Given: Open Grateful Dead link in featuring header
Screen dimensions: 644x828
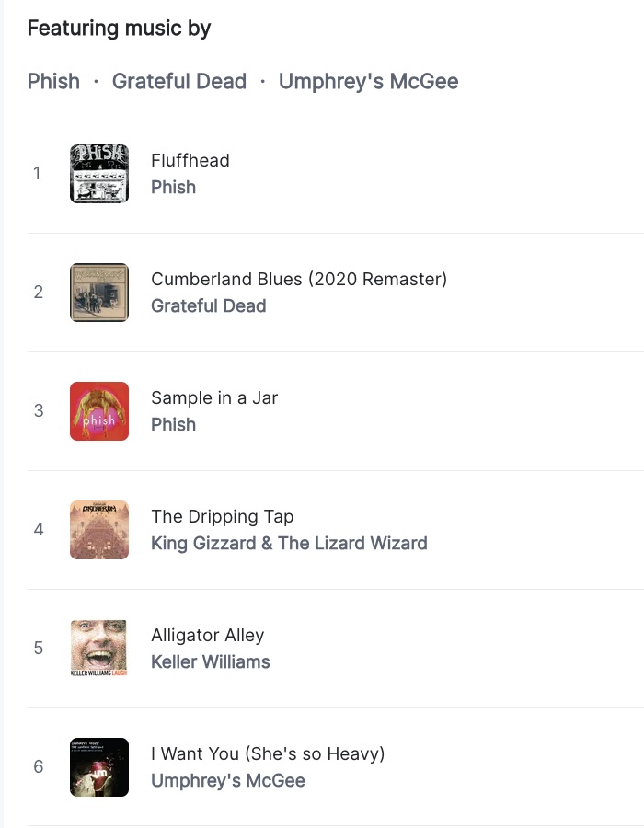Looking at the screenshot, I should coord(179,81).
